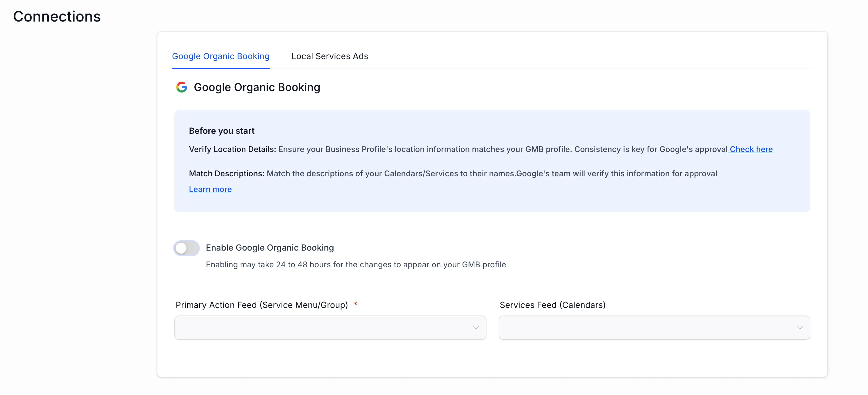
Task: Click Primary Action Feed field label
Action: click(262, 305)
